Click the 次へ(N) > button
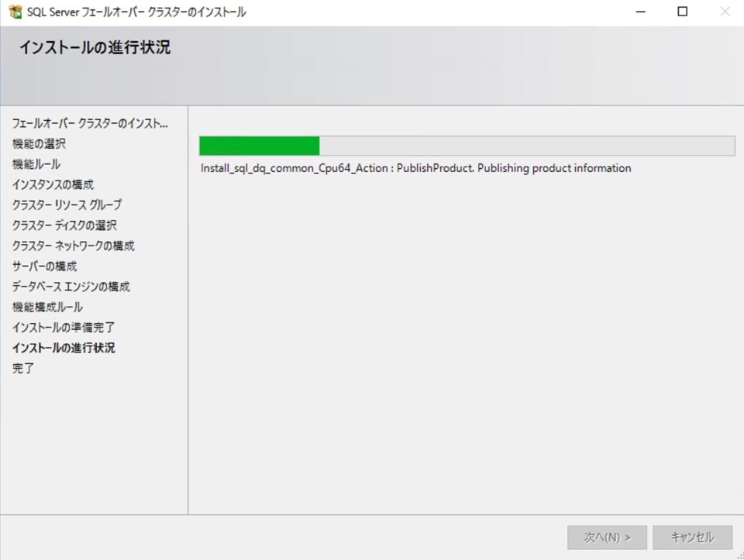Screen dimensions: 744x560 tap(607, 538)
